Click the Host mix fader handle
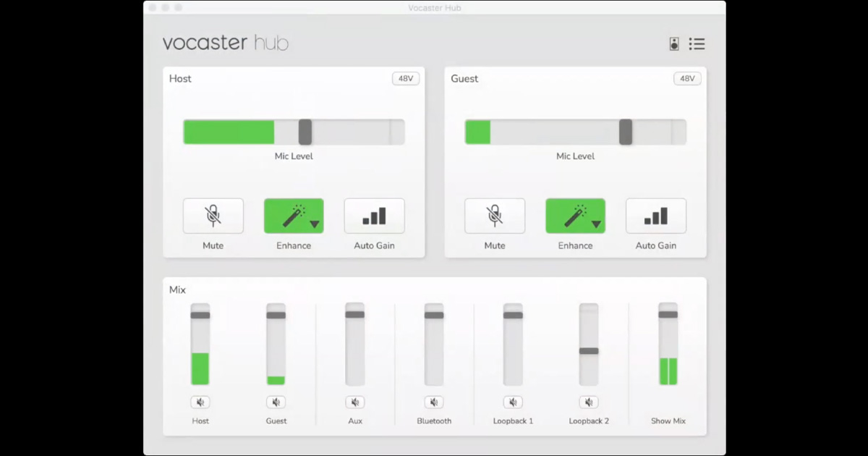The width and height of the screenshot is (868, 456). click(200, 315)
